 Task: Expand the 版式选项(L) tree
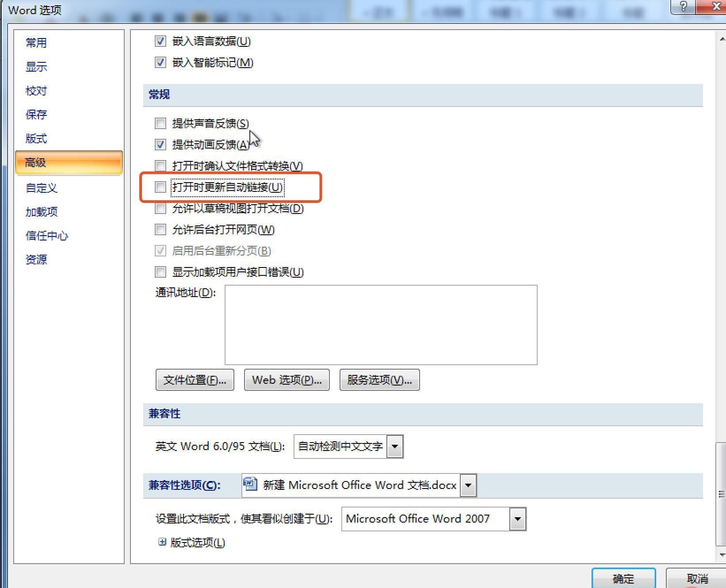point(162,542)
